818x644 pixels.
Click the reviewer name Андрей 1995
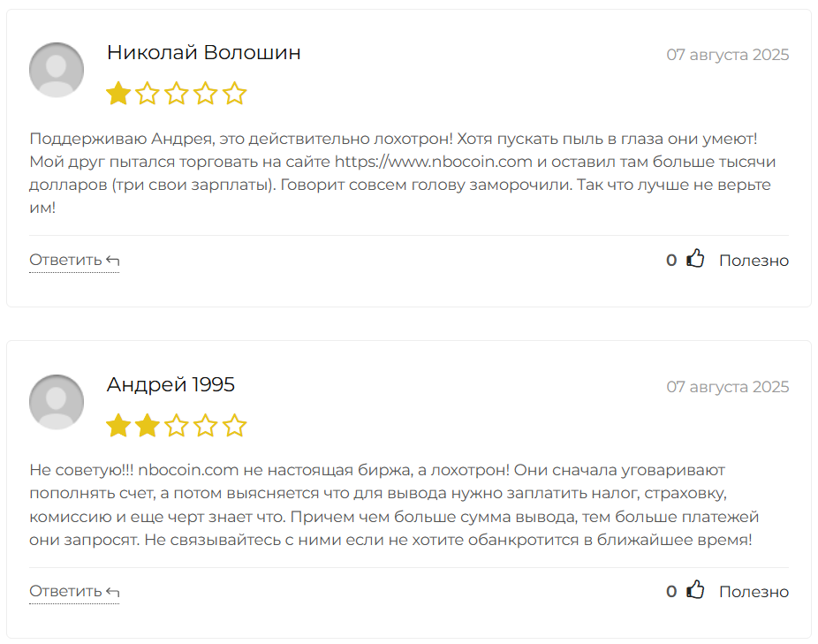(x=170, y=384)
